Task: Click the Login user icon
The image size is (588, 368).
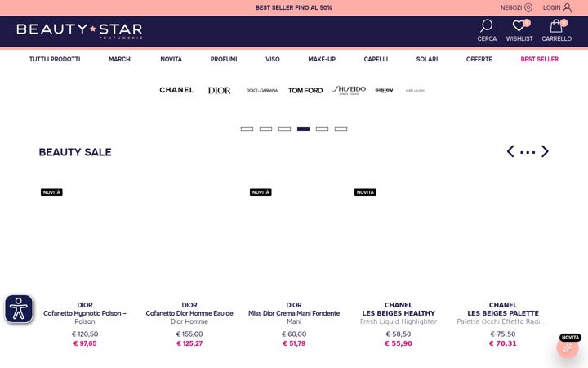Action: pos(568,7)
